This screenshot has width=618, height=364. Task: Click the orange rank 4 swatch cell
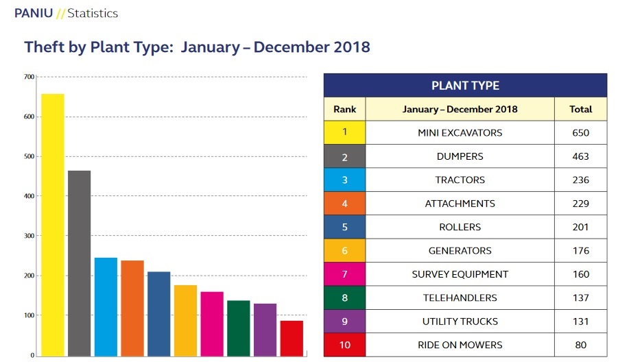click(x=344, y=204)
